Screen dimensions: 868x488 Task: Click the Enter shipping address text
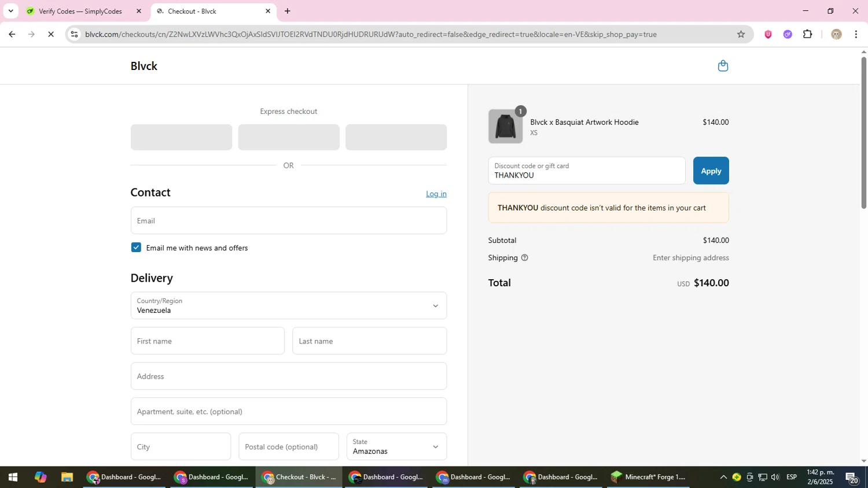[x=690, y=258]
